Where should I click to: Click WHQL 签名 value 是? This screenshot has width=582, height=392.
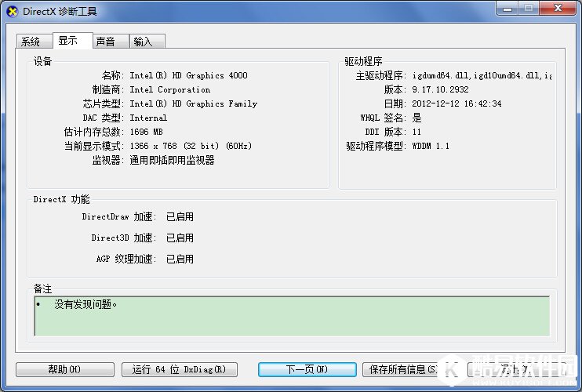tap(416, 118)
